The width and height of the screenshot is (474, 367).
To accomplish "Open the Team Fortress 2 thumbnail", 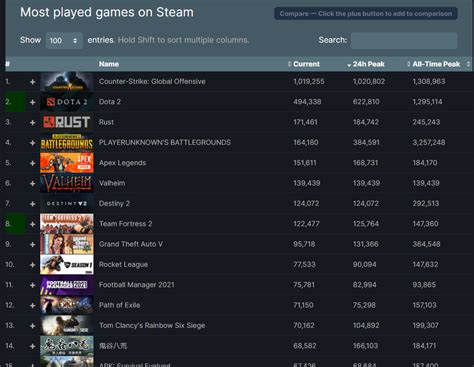I will (x=67, y=224).
